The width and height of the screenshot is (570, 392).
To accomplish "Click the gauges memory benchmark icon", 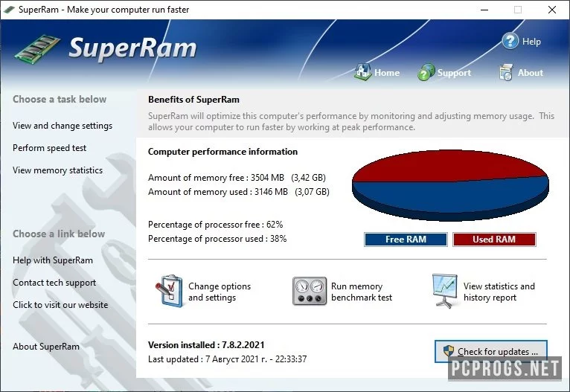I will pos(309,292).
